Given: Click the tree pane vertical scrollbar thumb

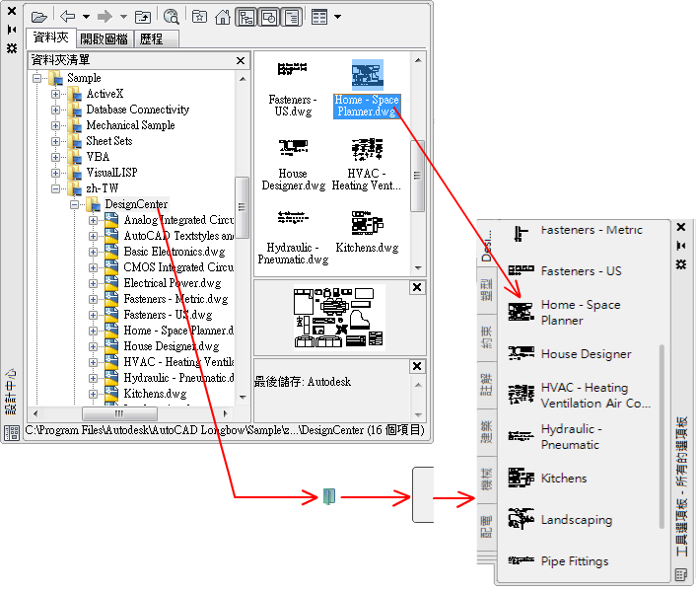Looking at the screenshot, I should [x=242, y=207].
